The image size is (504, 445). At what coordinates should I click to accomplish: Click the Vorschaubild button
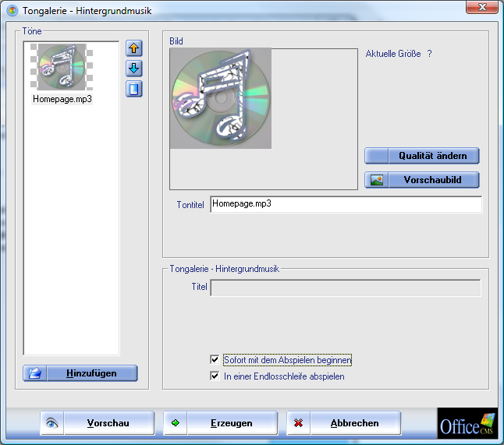(422, 180)
